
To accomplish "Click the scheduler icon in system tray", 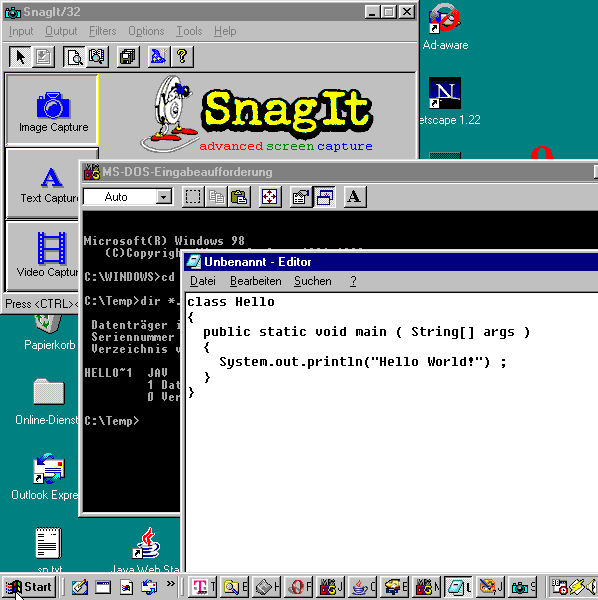I will [x=559, y=587].
